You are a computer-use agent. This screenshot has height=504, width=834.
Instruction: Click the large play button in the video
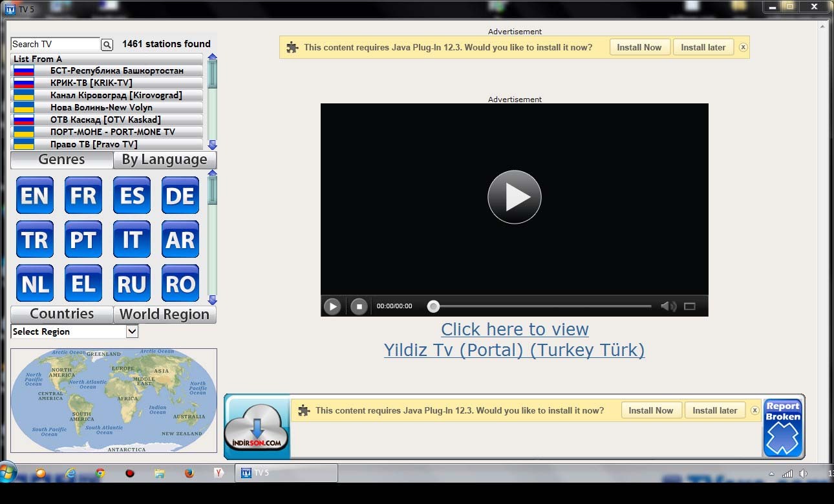coord(515,197)
